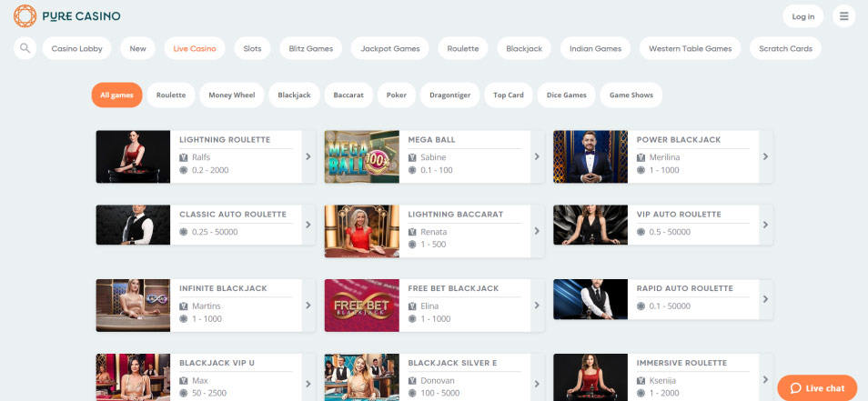Click the dealer icon beside Ralfs

(184, 157)
